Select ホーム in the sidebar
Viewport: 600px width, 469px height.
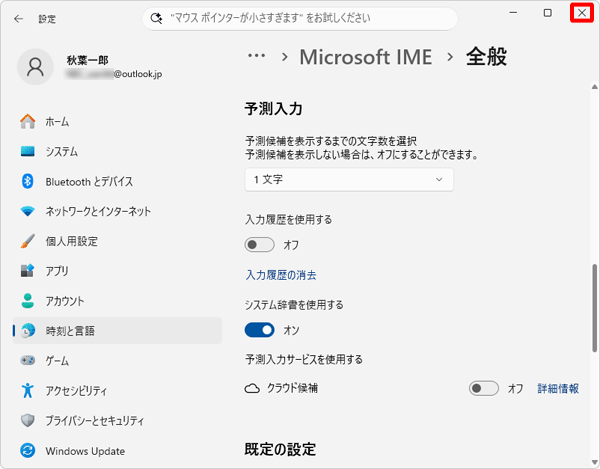tap(117, 122)
